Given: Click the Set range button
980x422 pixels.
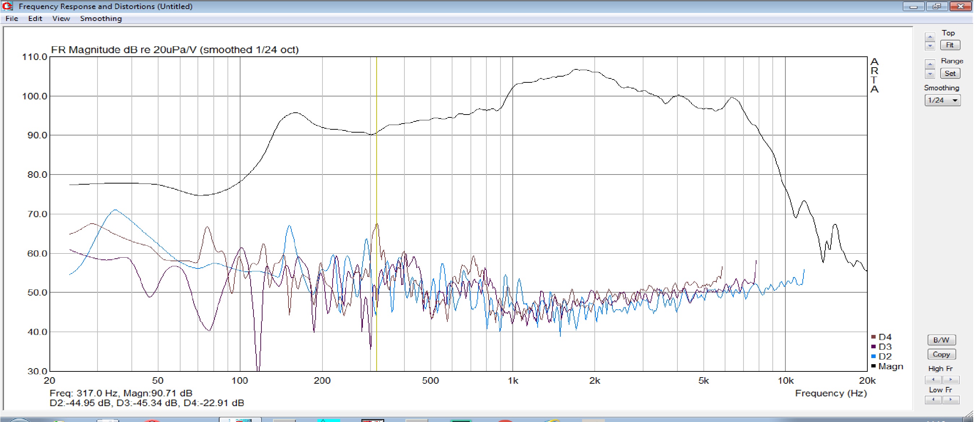Looking at the screenshot, I should (x=950, y=73).
